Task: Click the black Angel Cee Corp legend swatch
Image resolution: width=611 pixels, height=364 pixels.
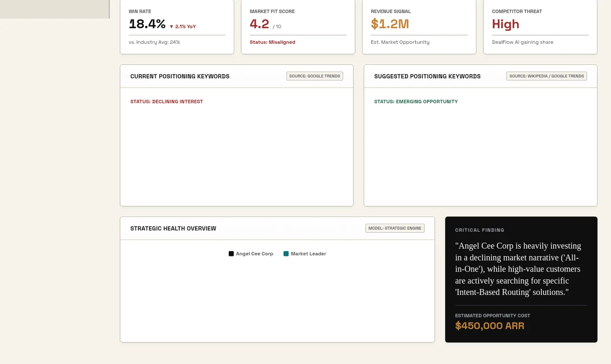Action: click(x=231, y=254)
